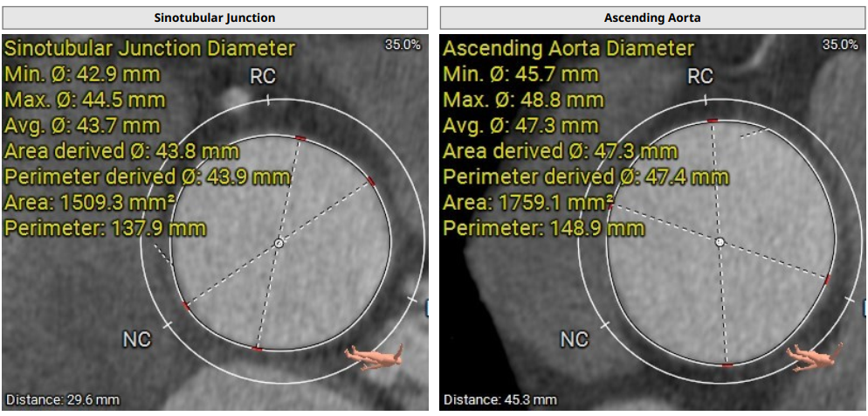The image size is (868, 416).
Task: Click the Sinotubular Junction panel header
Action: point(215,17)
